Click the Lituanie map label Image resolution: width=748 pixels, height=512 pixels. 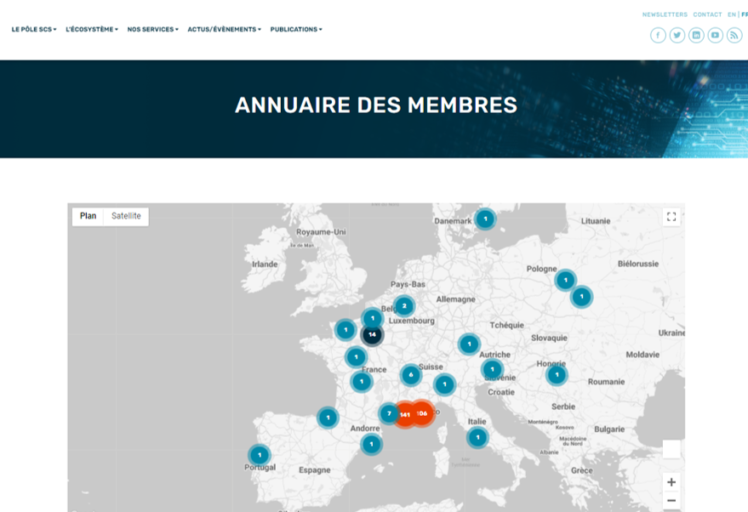[595, 221]
